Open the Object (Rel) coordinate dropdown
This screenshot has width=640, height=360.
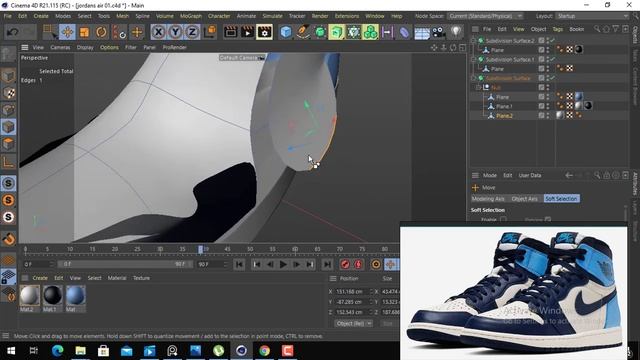point(353,323)
